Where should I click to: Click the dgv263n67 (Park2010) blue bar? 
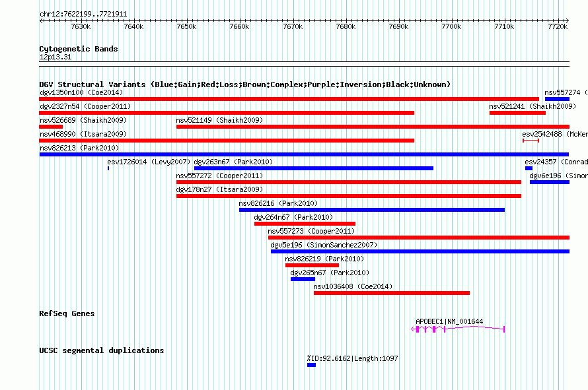[x=314, y=168]
